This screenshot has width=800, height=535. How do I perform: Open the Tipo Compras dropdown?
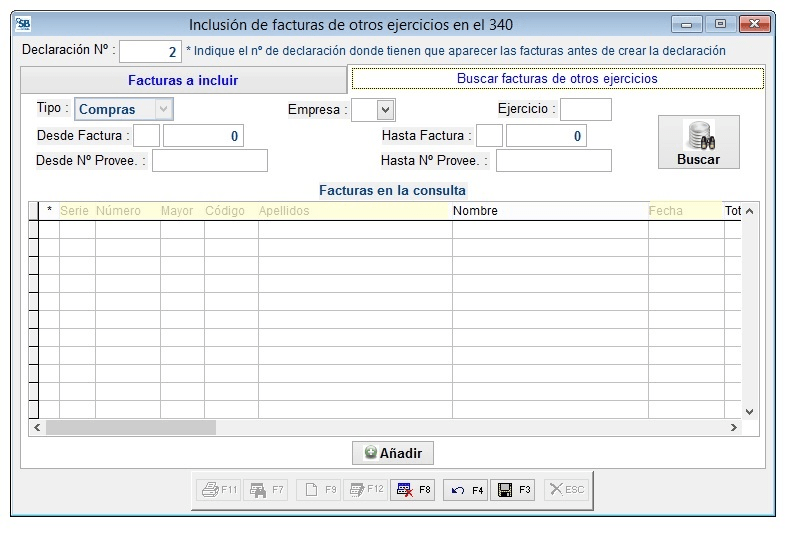123,109
